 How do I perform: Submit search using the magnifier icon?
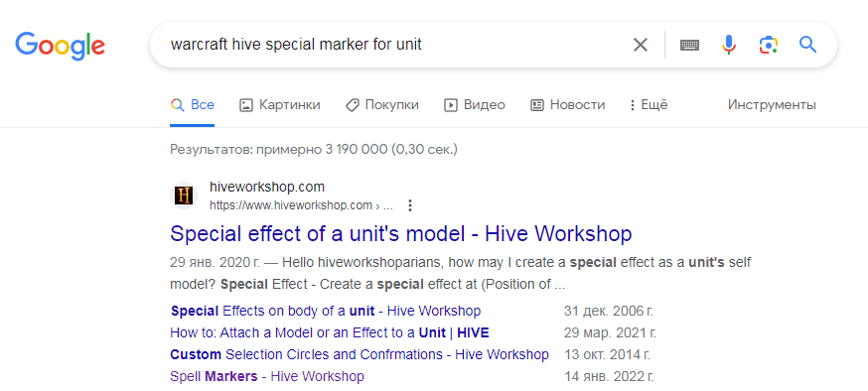[807, 45]
